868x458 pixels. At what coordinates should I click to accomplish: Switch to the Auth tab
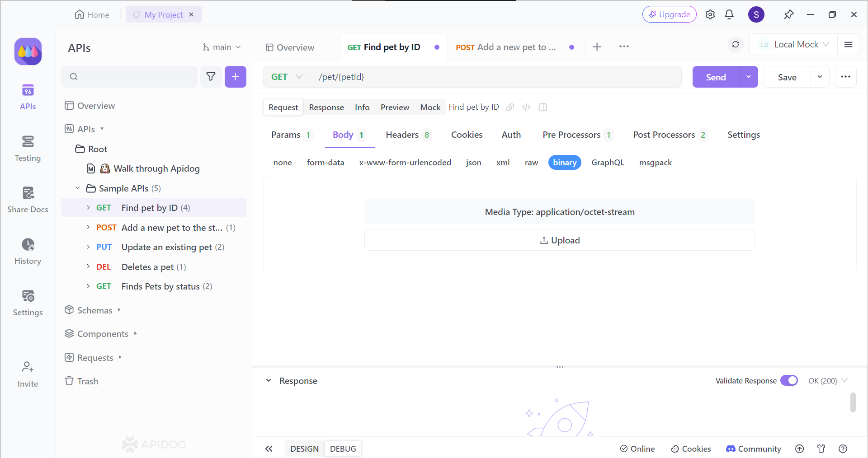coord(511,135)
